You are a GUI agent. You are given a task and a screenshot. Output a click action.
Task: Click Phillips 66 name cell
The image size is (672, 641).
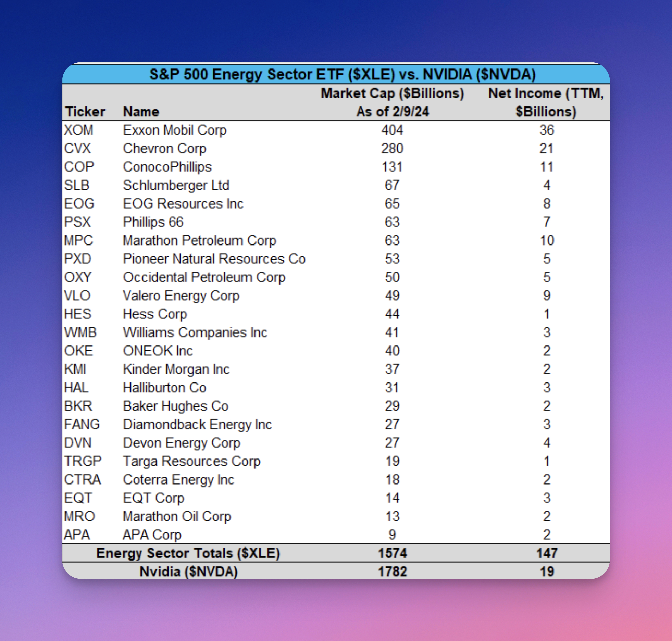153,222
